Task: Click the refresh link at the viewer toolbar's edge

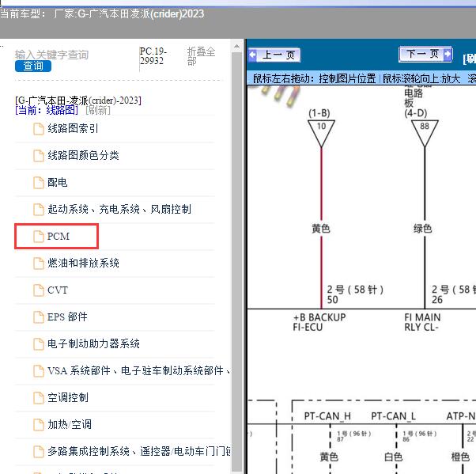Action: (470, 59)
